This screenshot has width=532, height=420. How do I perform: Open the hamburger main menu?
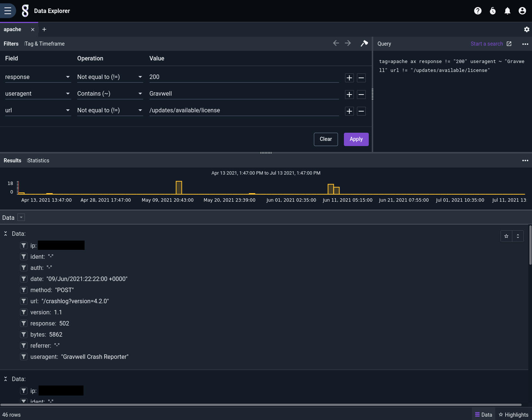[x=7, y=11]
